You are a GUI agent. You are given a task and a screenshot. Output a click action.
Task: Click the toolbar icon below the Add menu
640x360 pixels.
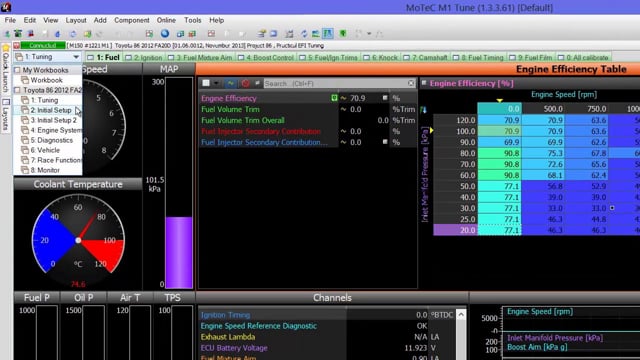[x=99, y=34]
